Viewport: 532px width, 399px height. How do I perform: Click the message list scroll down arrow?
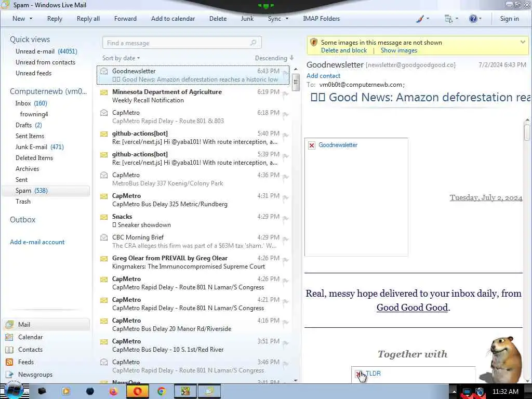296,381
